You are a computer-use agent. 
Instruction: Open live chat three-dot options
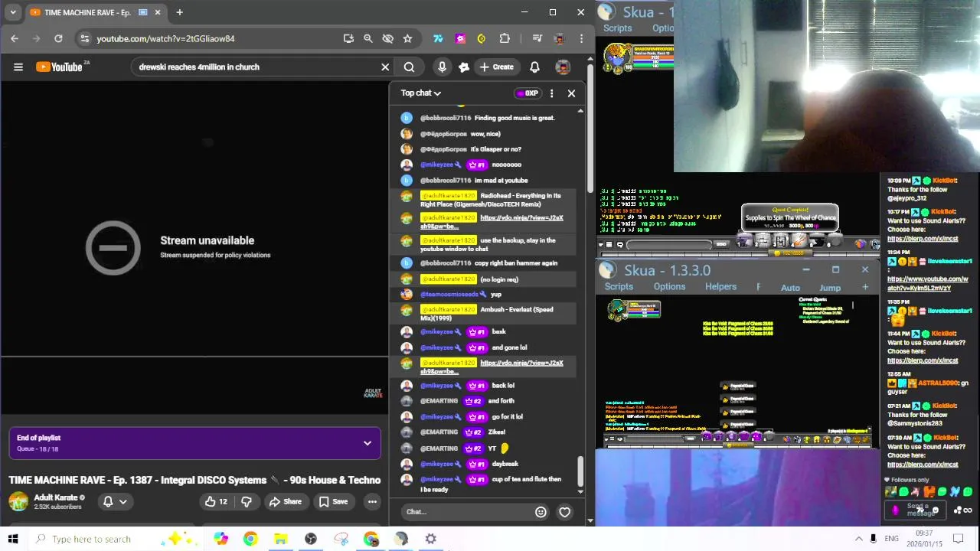[551, 93]
